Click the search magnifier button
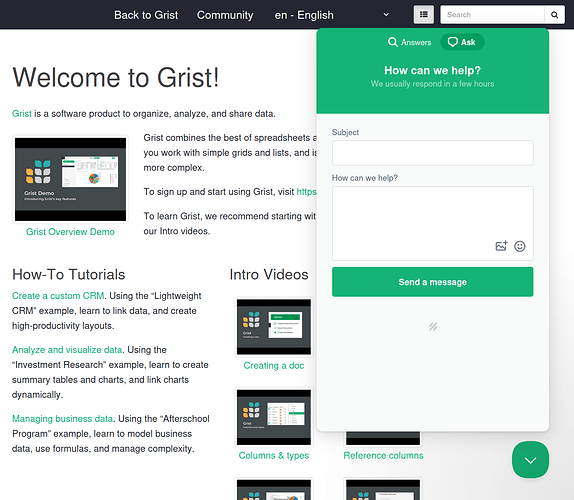Image resolution: width=574 pixels, height=500 pixels. coord(554,15)
